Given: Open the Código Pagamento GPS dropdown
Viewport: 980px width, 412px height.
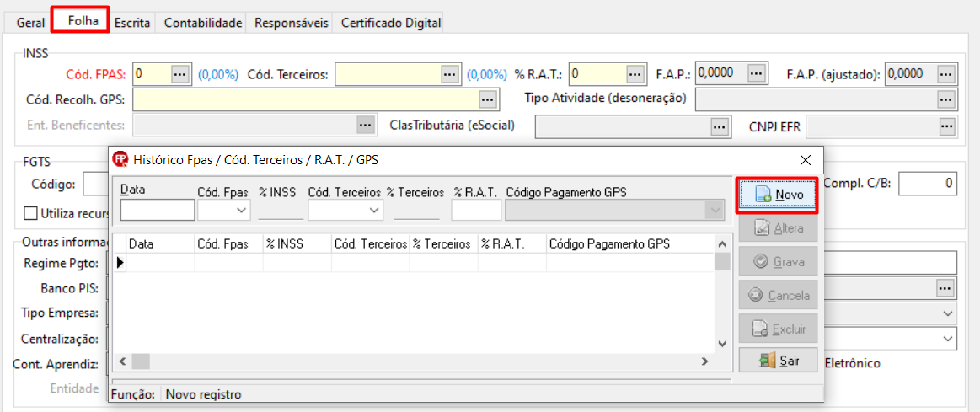Looking at the screenshot, I should point(715,211).
